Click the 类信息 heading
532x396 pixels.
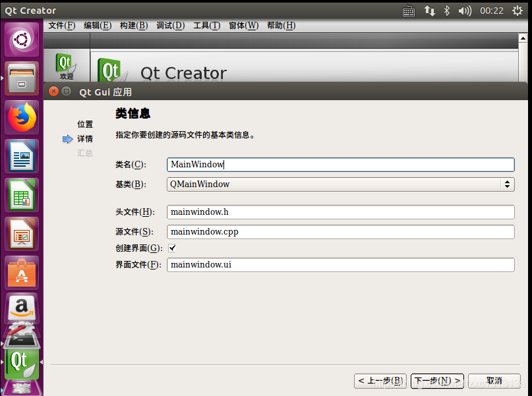click(x=133, y=113)
